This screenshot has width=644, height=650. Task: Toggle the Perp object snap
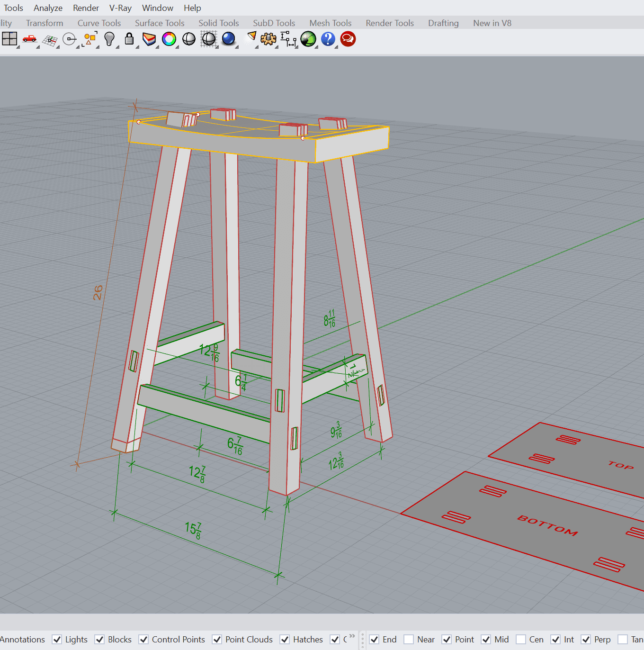click(586, 640)
